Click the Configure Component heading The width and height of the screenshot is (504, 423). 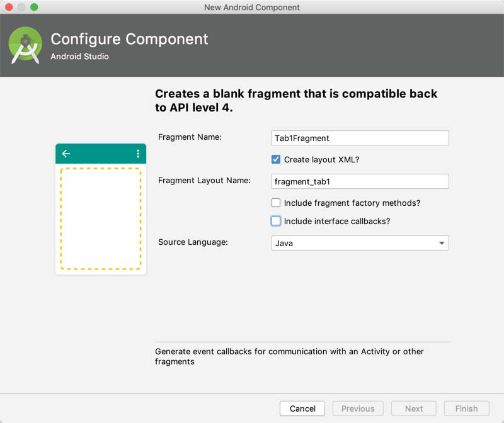[x=129, y=39]
